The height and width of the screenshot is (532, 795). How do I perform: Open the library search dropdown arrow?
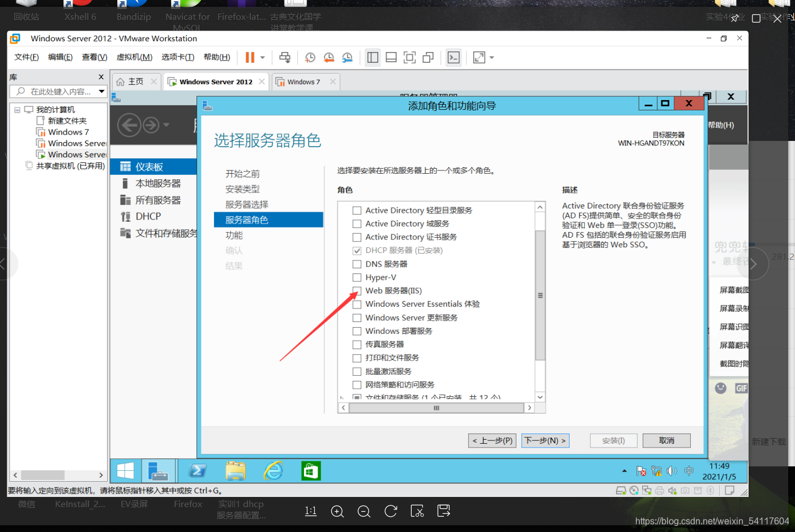tap(102, 91)
